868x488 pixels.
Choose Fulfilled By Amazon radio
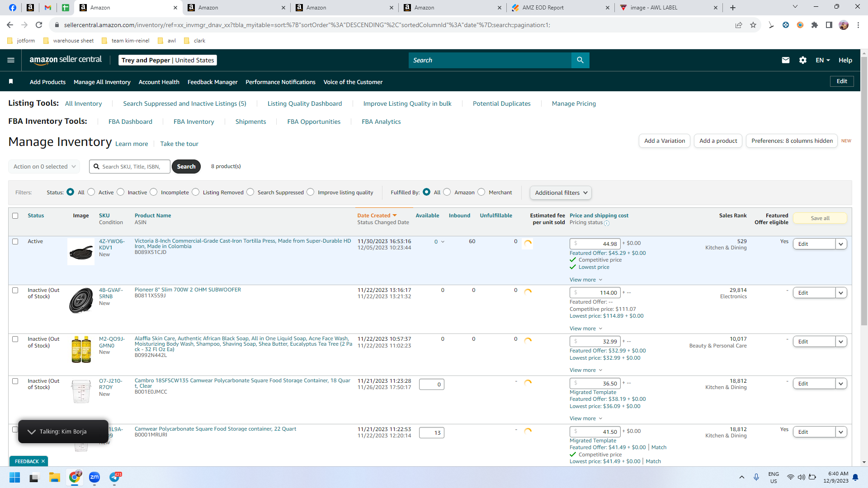(447, 192)
